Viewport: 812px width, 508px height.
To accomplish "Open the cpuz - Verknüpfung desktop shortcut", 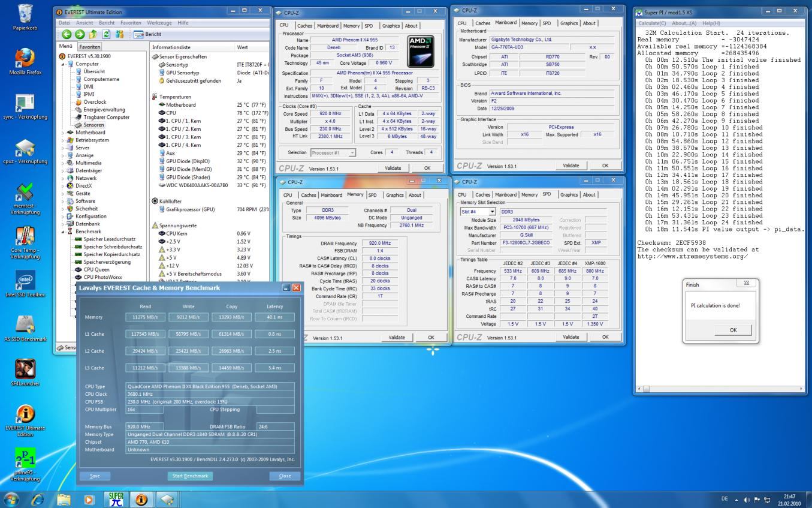I will click(25, 152).
